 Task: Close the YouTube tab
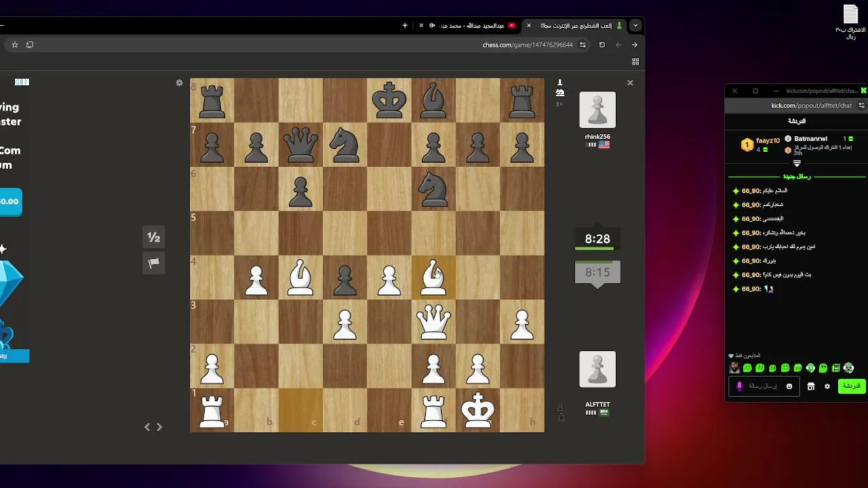421,26
